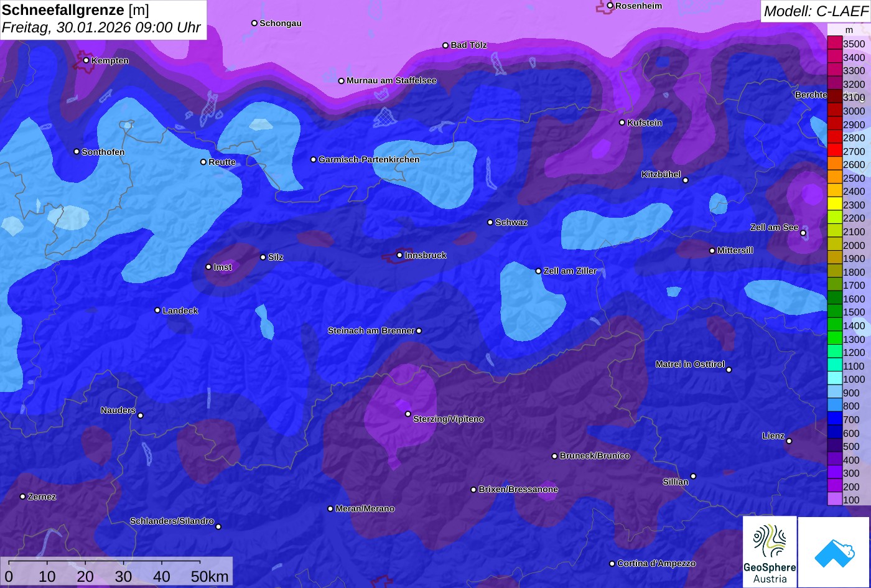The height and width of the screenshot is (588, 871).
Task: Click the "Reutte" label
Action: tap(222, 162)
